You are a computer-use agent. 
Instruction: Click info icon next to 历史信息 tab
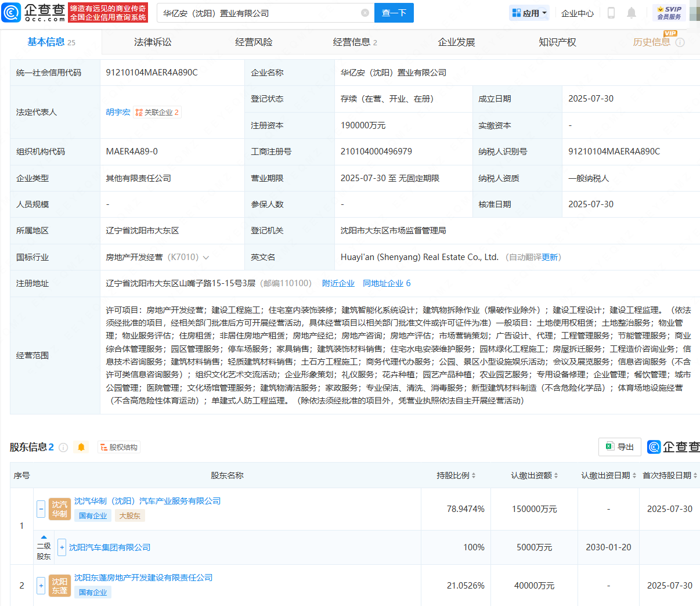[680, 42]
